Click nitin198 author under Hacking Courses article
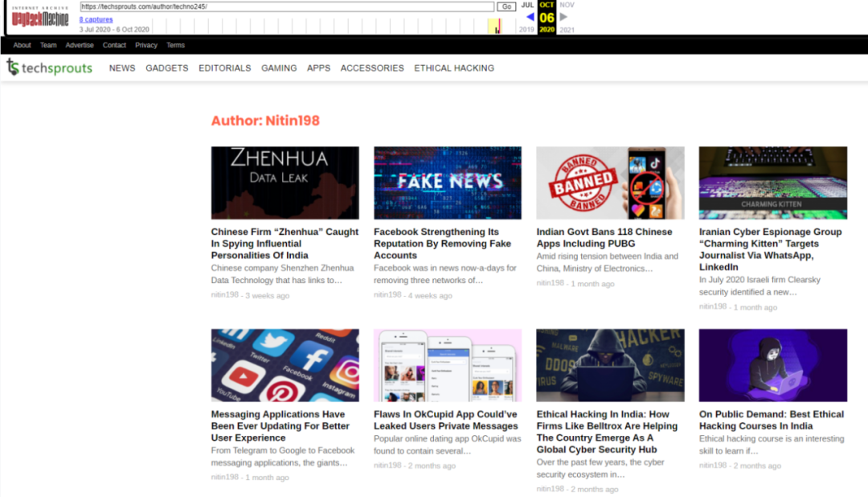Viewport: 868px width, 497px height. pos(712,466)
